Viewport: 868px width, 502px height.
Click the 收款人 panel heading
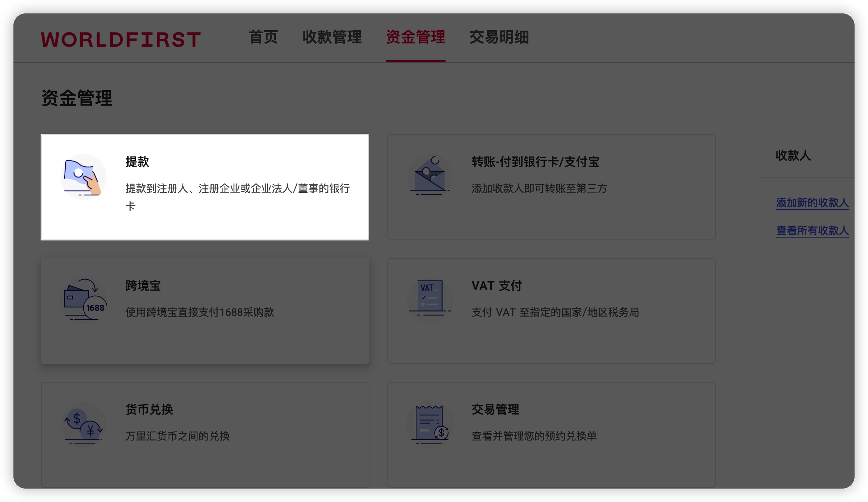793,156
